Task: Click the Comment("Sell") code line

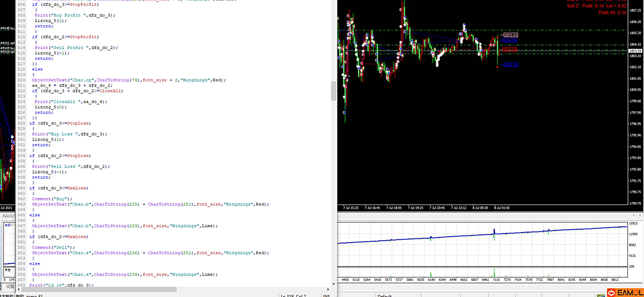Action: click(53, 247)
